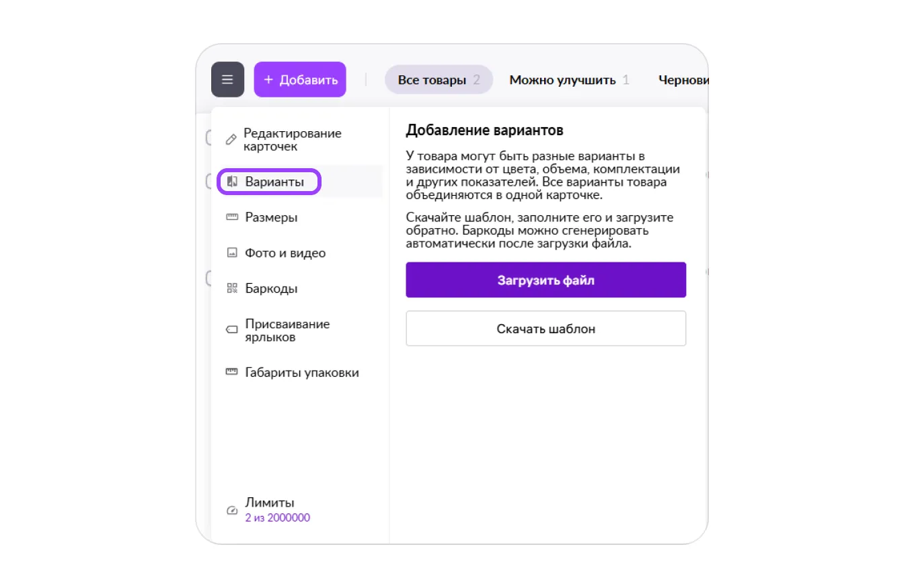Click the "2 из 2000000" limits link
Screen dimensions: 904x588
point(277,518)
